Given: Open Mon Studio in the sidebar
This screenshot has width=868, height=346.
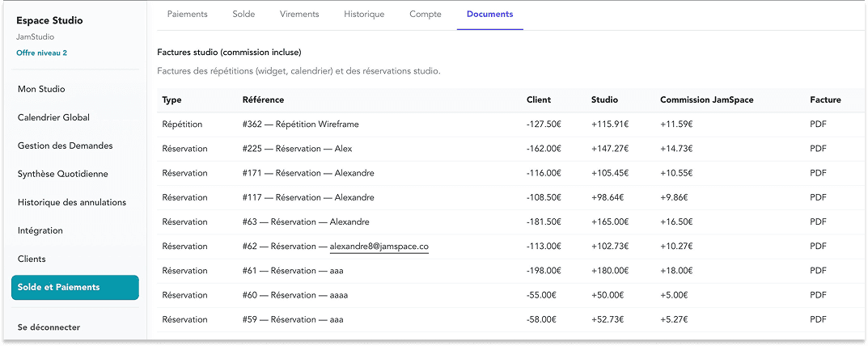Looking at the screenshot, I should click(x=41, y=89).
